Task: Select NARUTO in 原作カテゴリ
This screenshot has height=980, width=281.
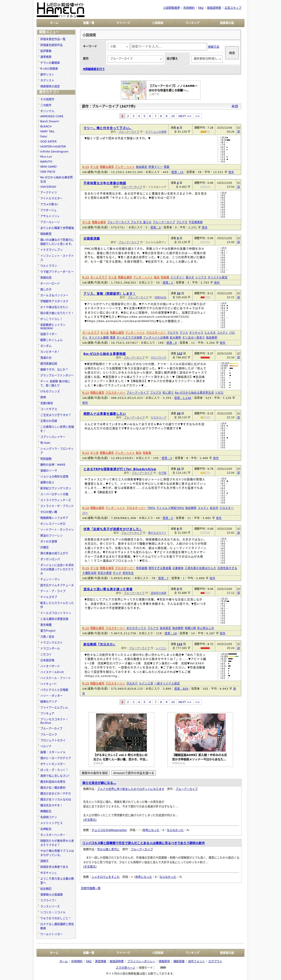Action: [x=46, y=162]
